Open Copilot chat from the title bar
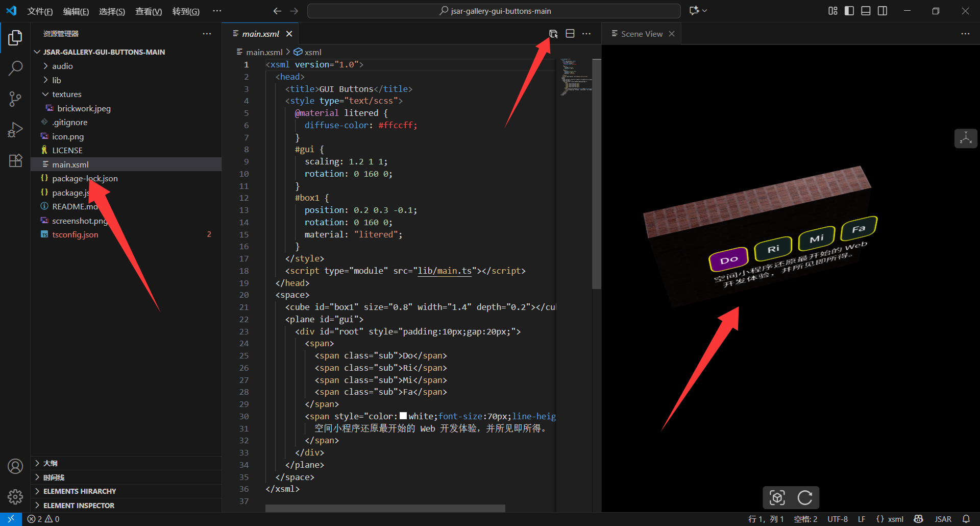 (694, 11)
